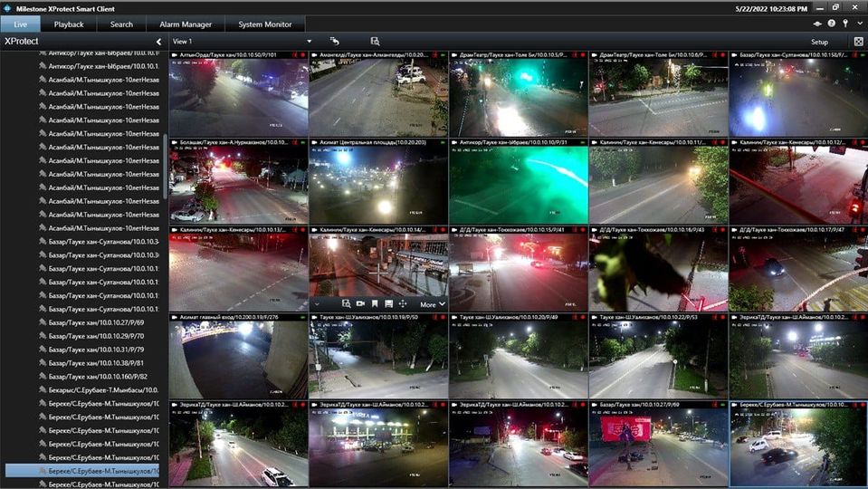Click the manual recording camera icon
Image resolution: width=868 pixels, height=489 pixels.
point(360,304)
